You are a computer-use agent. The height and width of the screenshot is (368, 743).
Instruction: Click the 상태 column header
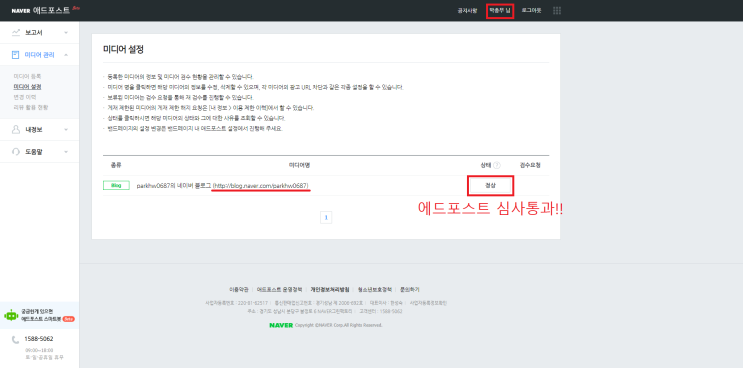[x=486, y=165]
